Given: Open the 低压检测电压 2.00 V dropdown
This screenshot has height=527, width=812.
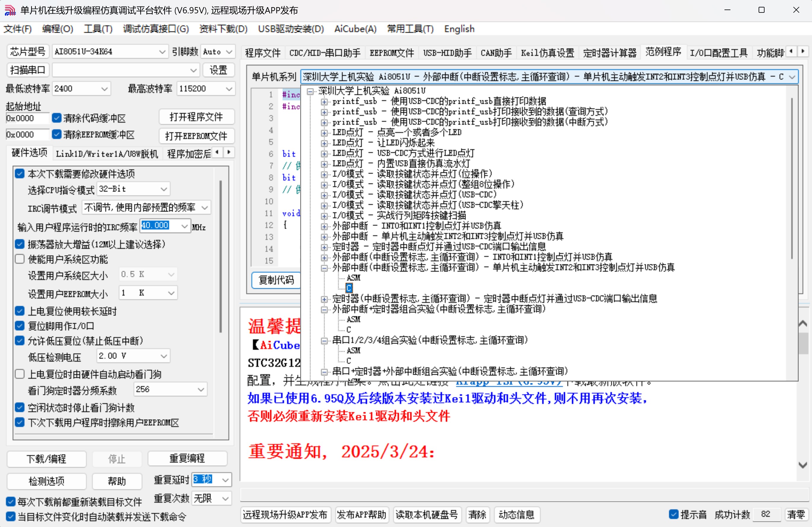Looking at the screenshot, I should pos(134,356).
